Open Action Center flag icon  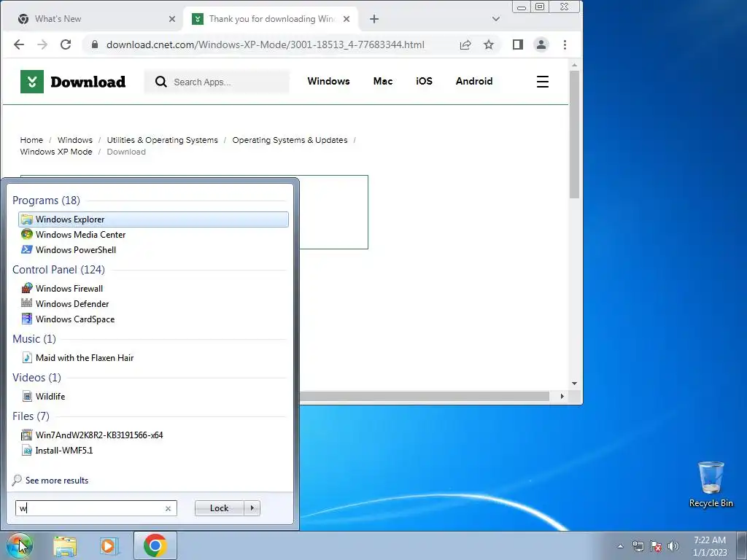point(656,546)
